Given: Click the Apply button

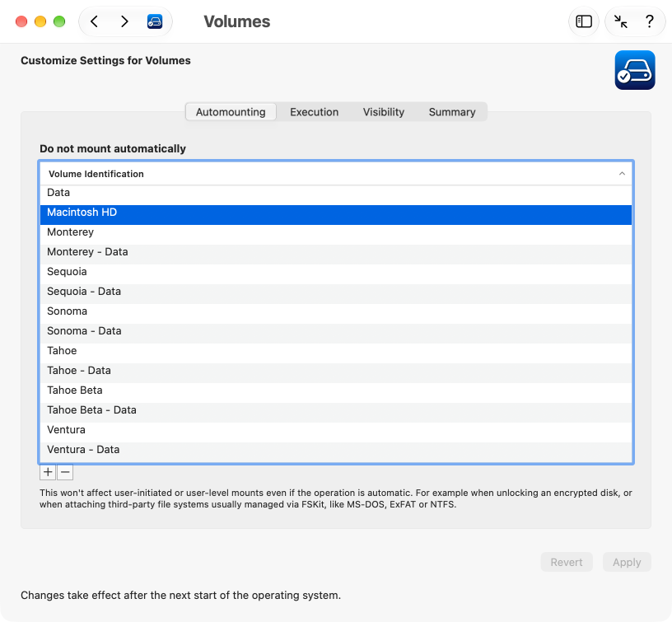Looking at the screenshot, I should pos(627,562).
